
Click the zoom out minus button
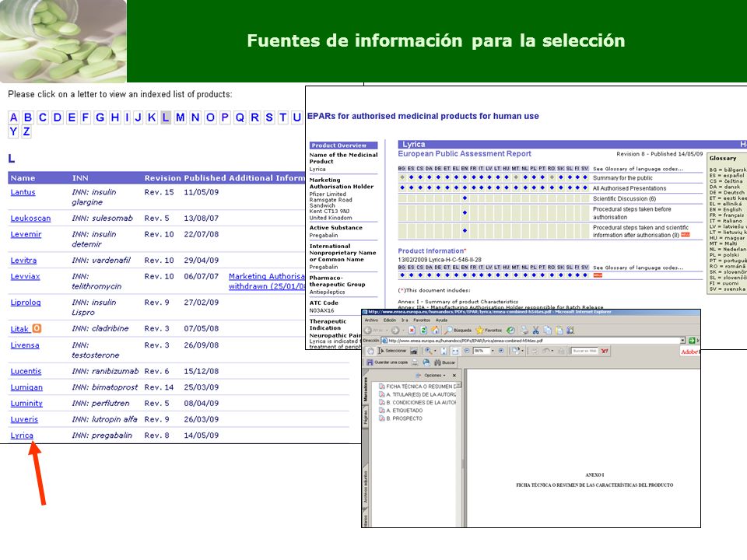pyautogui.click(x=467, y=351)
